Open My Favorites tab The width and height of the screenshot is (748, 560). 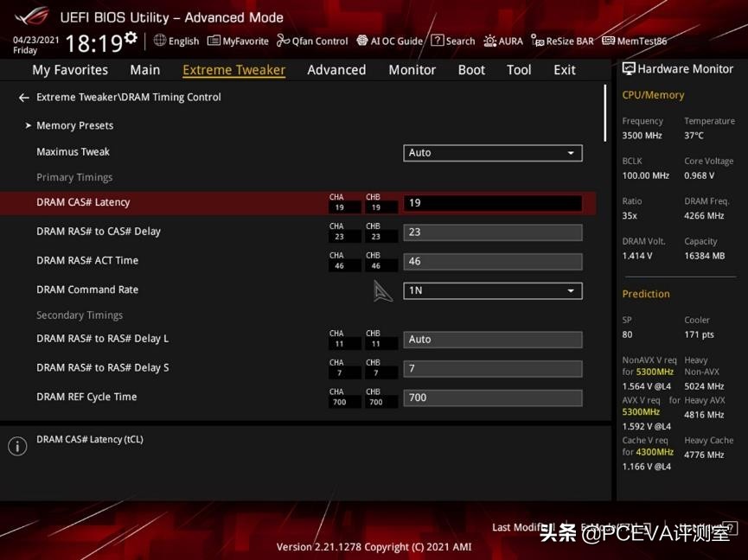(70, 70)
